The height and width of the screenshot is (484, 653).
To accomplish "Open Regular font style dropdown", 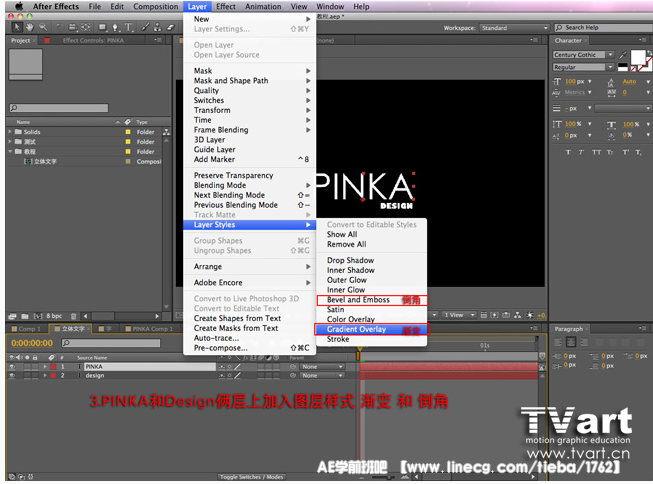I will click(x=583, y=67).
